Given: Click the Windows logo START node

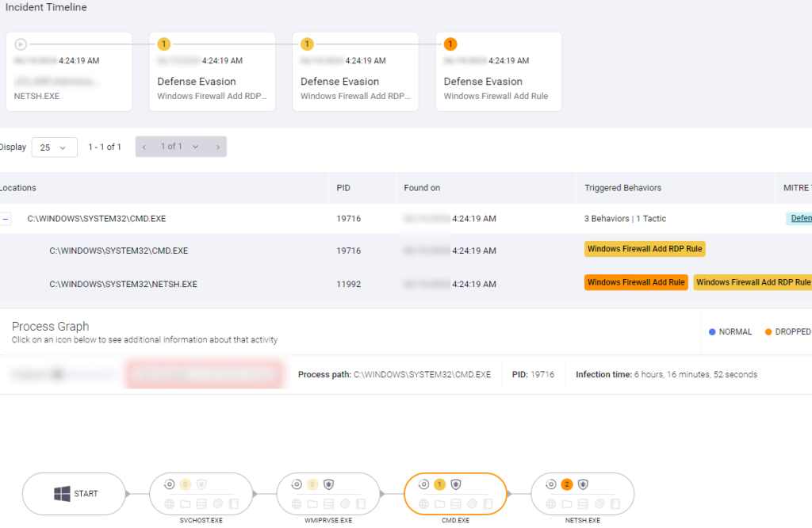Looking at the screenshot, I should [x=75, y=494].
